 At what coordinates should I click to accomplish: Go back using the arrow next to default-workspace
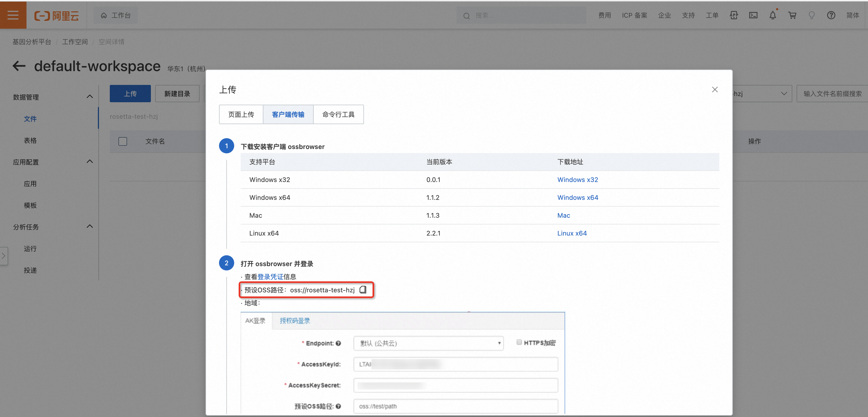click(19, 66)
